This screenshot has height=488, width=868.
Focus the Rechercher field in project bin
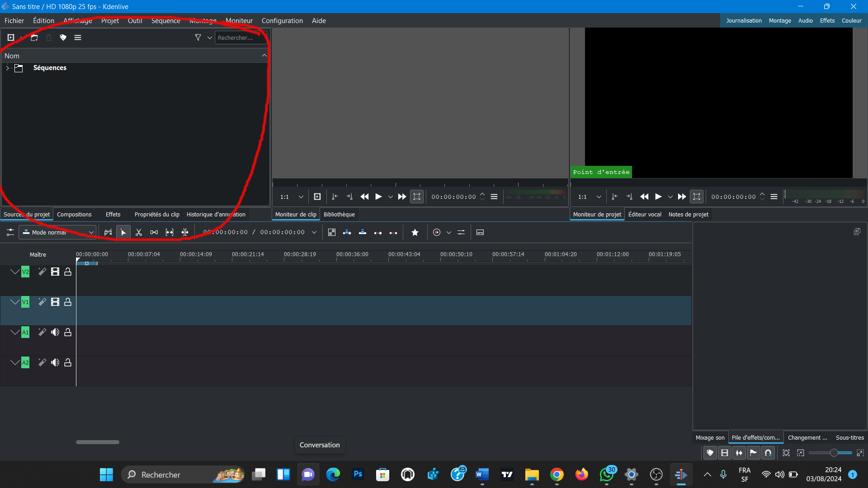(241, 38)
